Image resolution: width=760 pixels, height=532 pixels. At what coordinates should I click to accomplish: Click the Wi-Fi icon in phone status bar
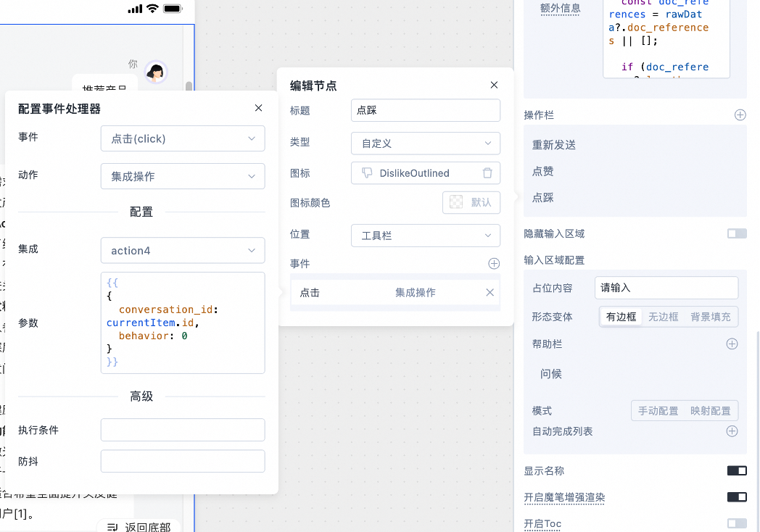point(153,8)
